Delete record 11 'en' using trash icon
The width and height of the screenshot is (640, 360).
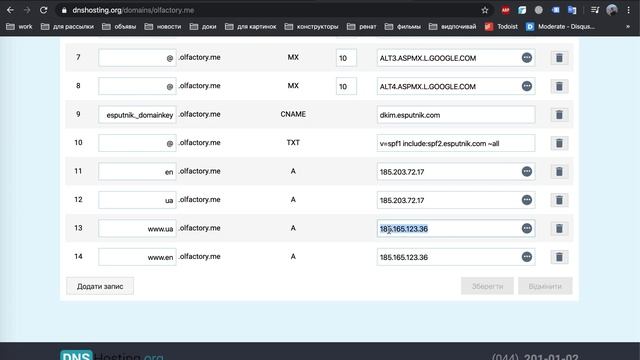coord(559,171)
